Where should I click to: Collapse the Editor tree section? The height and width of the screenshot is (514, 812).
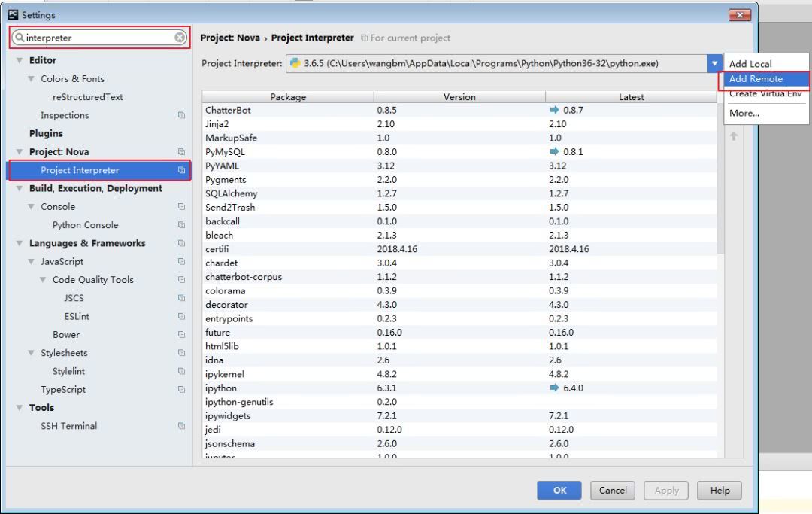[x=19, y=61]
